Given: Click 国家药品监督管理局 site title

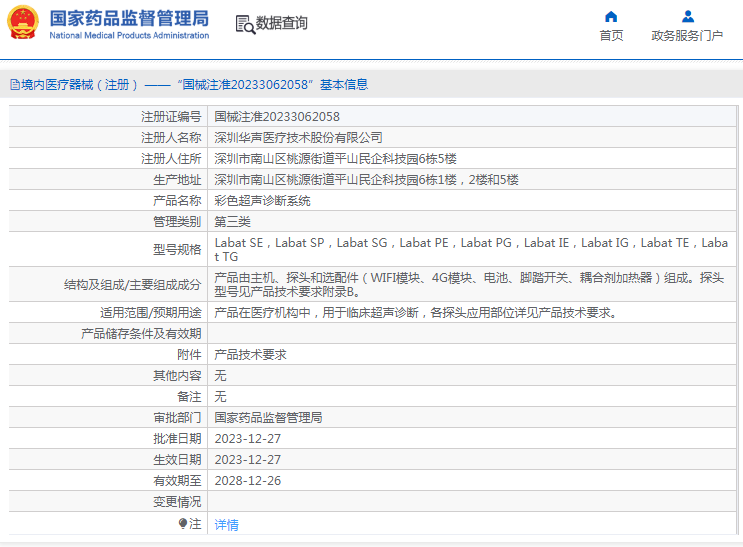Looking at the screenshot, I should (x=129, y=18).
